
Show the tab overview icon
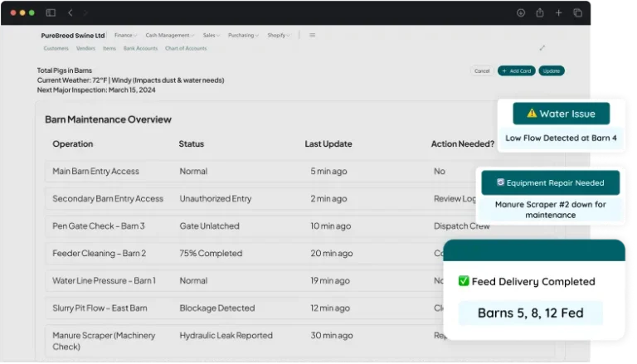577,13
